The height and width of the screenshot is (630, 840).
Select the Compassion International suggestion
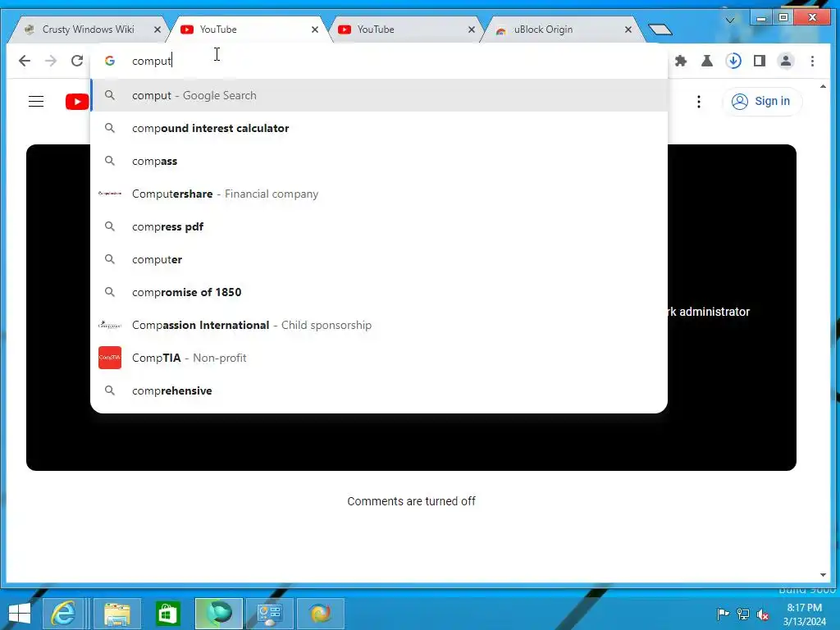coord(379,325)
